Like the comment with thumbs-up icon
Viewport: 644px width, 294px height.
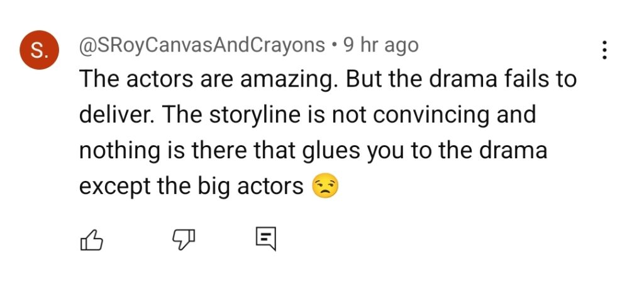(91, 239)
